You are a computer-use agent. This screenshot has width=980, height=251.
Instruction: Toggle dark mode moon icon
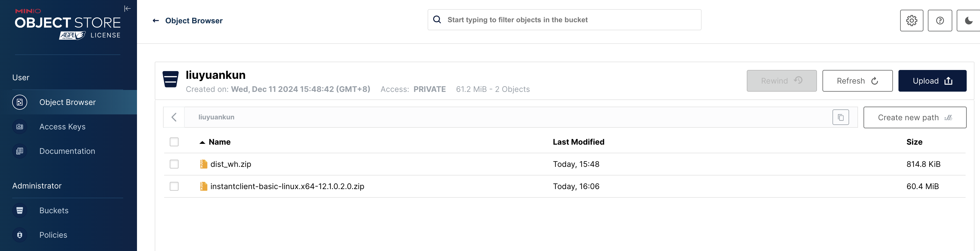point(969,21)
